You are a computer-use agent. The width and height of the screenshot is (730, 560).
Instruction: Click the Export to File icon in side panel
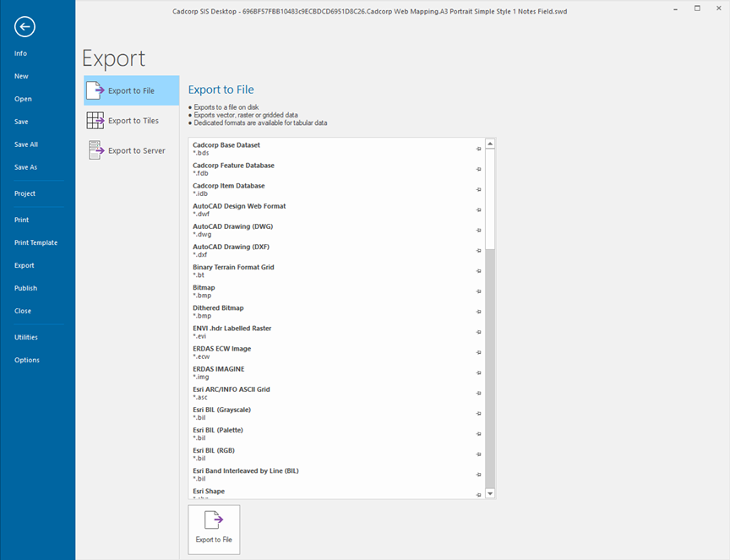click(x=93, y=91)
